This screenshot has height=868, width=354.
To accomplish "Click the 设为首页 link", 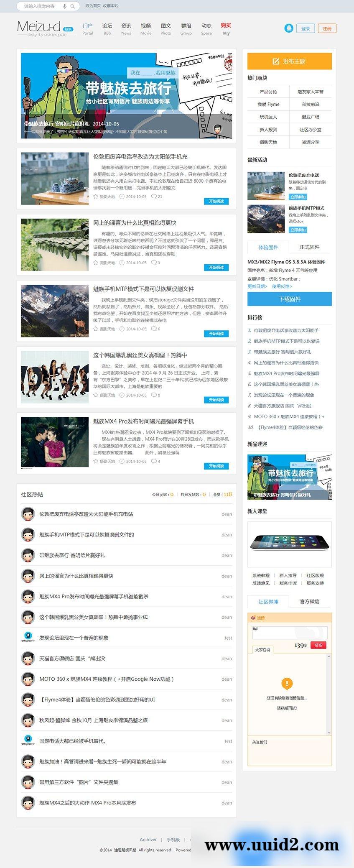I will [93, 6].
